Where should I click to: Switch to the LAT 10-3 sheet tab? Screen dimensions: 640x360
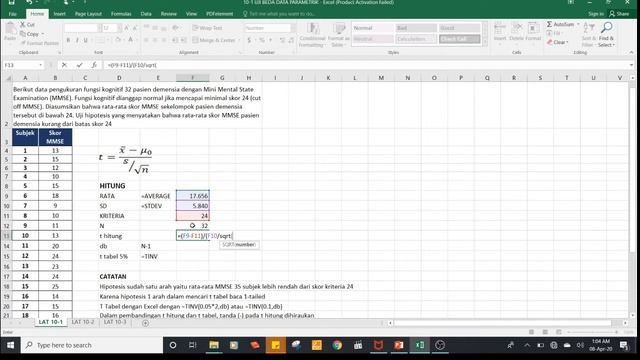[x=115, y=322]
